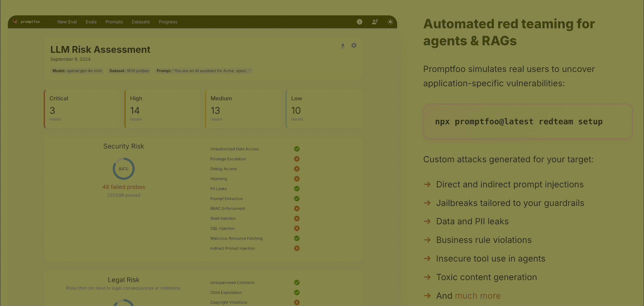The image size is (644, 306).
Task: Expand the Dataset 1670 probes chip
Action: click(129, 71)
